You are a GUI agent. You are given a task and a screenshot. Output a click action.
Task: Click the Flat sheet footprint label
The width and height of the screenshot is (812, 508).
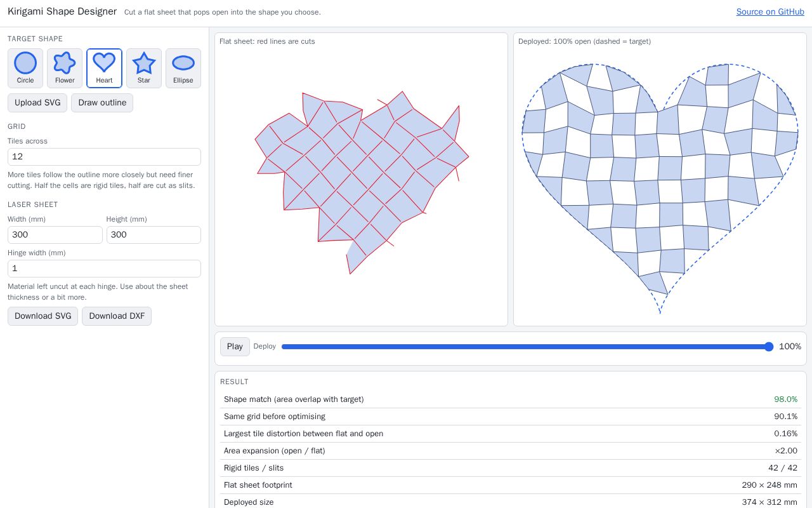pyautogui.click(x=258, y=485)
